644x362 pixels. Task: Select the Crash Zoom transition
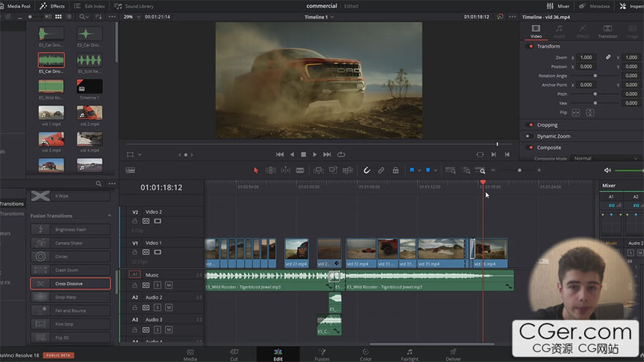point(70,270)
